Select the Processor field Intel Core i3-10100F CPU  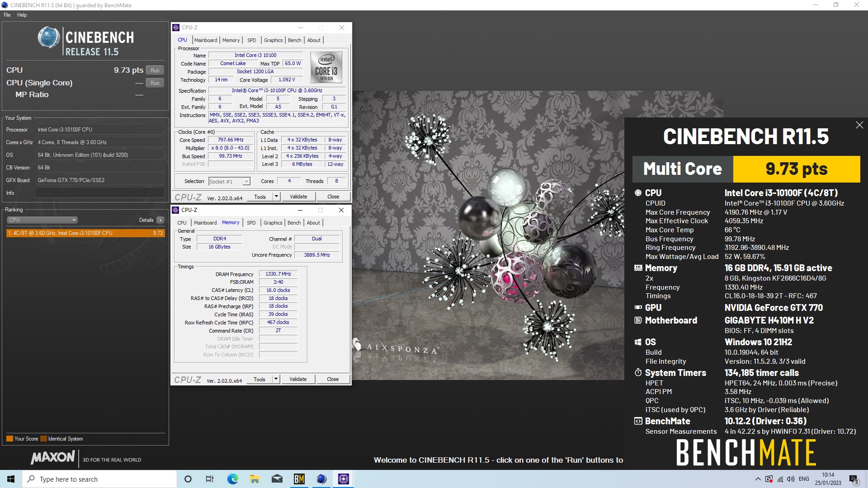click(x=99, y=130)
